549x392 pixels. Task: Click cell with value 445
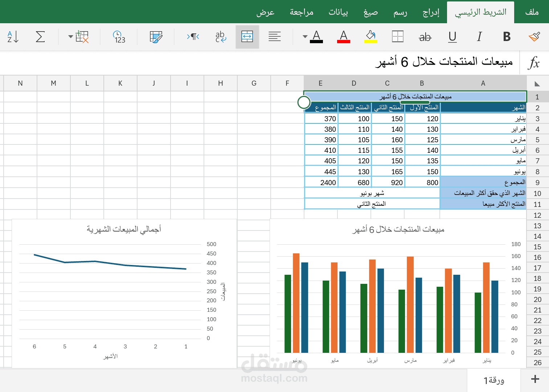(321, 172)
